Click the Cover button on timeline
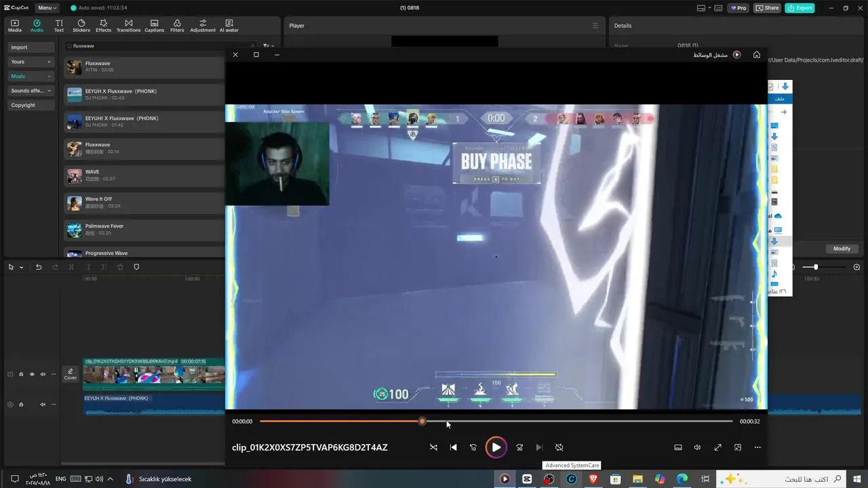The width and height of the screenshot is (868, 488). [x=71, y=374]
